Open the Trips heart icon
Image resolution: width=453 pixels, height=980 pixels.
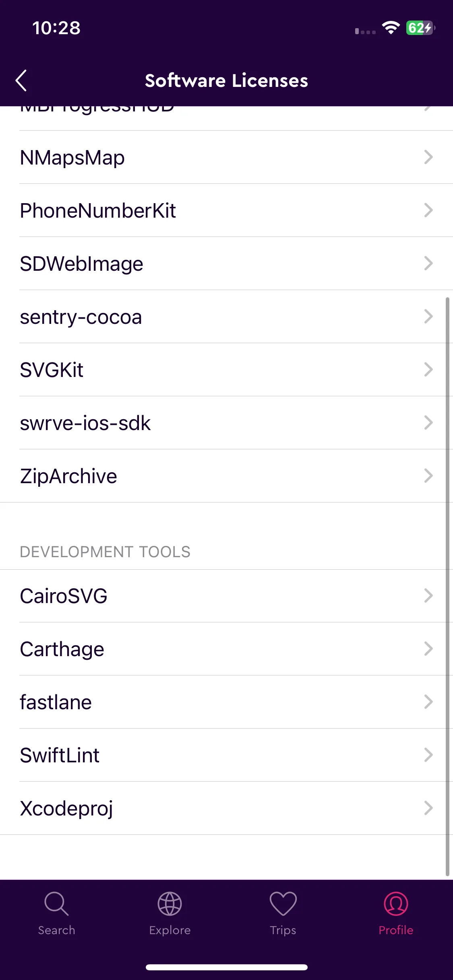pos(283,904)
